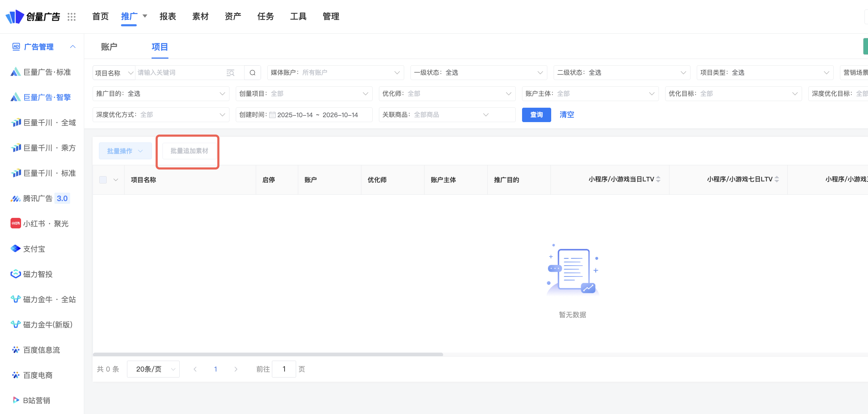
Task: Open the 批量操作 dropdown button
Action: [x=125, y=151]
